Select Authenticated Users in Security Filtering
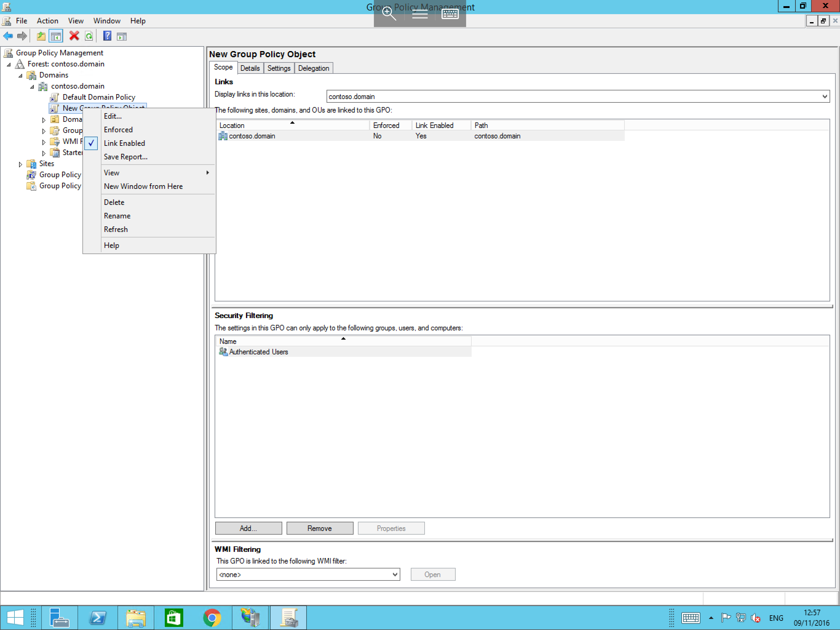Screen dimensions: 840x630 click(x=344, y=352)
